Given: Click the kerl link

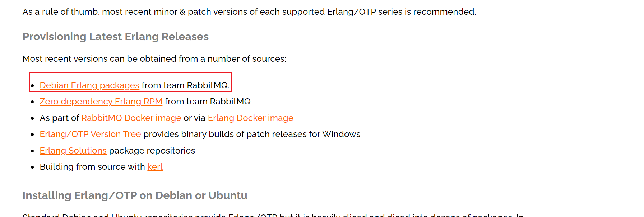Looking at the screenshot, I should 155,167.
